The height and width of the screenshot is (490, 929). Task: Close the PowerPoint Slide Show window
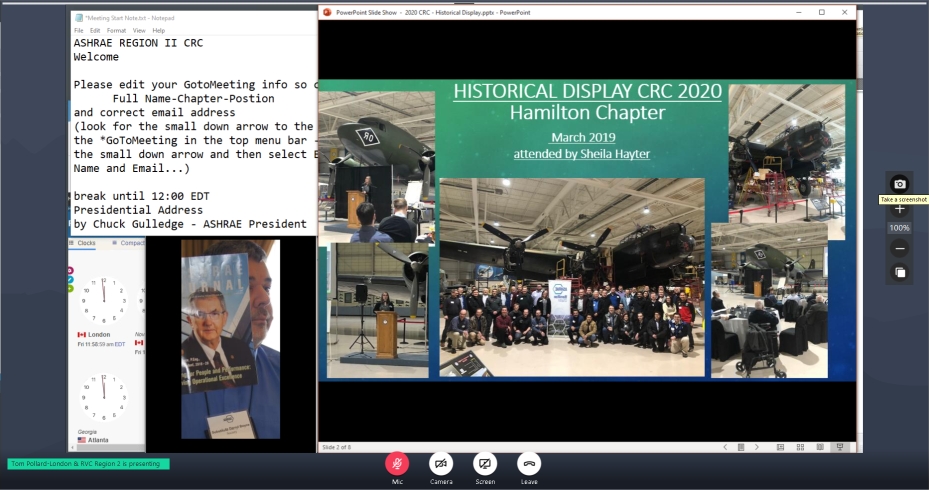click(844, 12)
